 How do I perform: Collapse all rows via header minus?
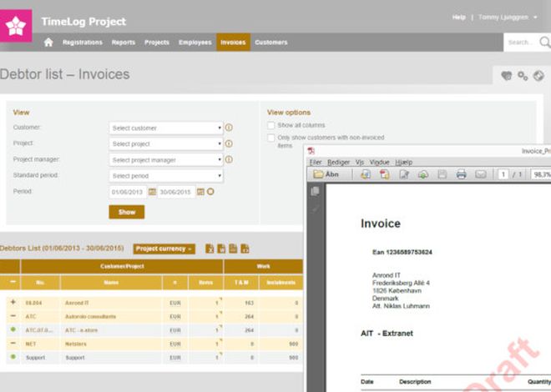(13, 282)
